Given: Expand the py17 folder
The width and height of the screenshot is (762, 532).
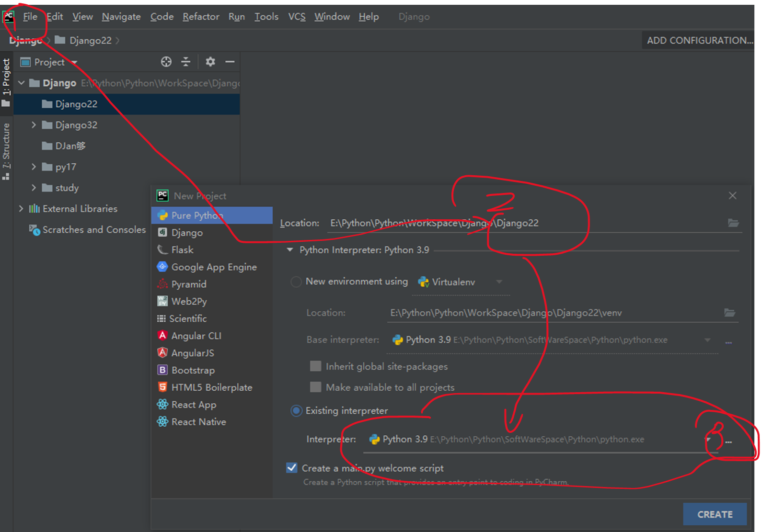Looking at the screenshot, I should (34, 167).
